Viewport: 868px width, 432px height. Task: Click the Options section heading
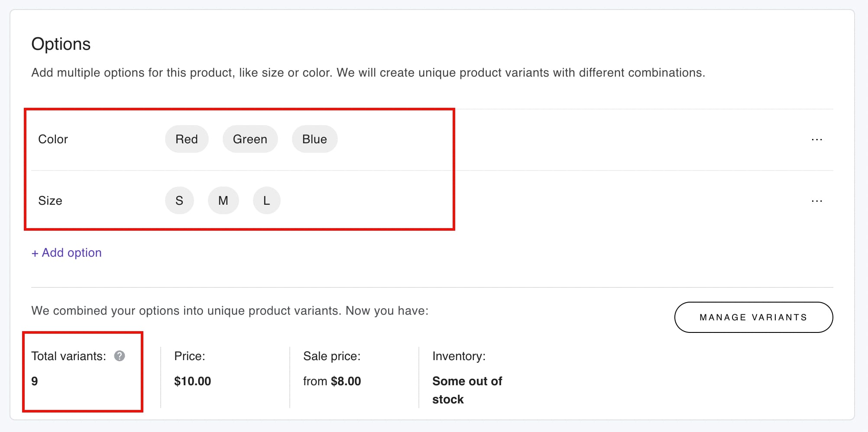pos(61,43)
